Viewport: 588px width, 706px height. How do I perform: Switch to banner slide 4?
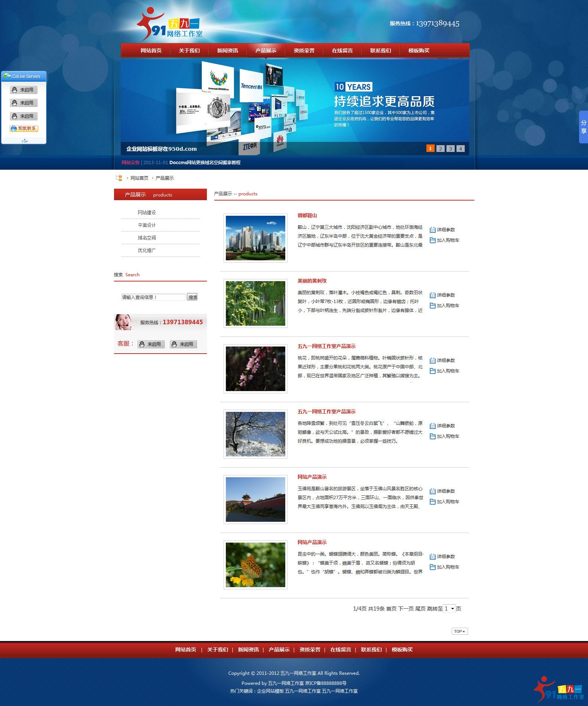[x=460, y=149]
